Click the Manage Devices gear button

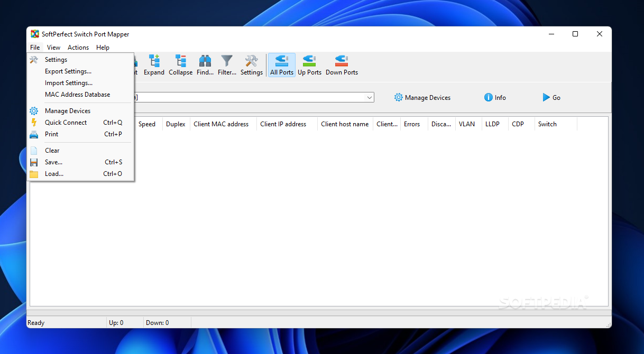coord(422,98)
